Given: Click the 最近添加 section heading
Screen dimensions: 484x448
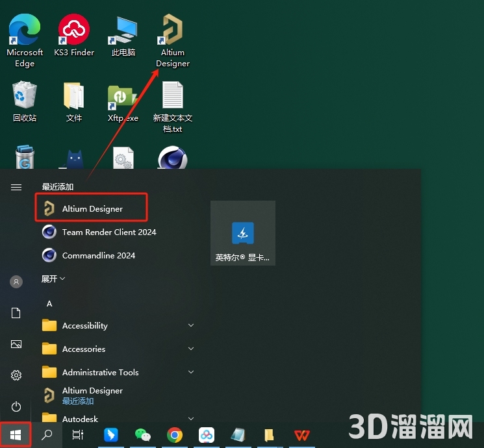Looking at the screenshot, I should 58,187.
